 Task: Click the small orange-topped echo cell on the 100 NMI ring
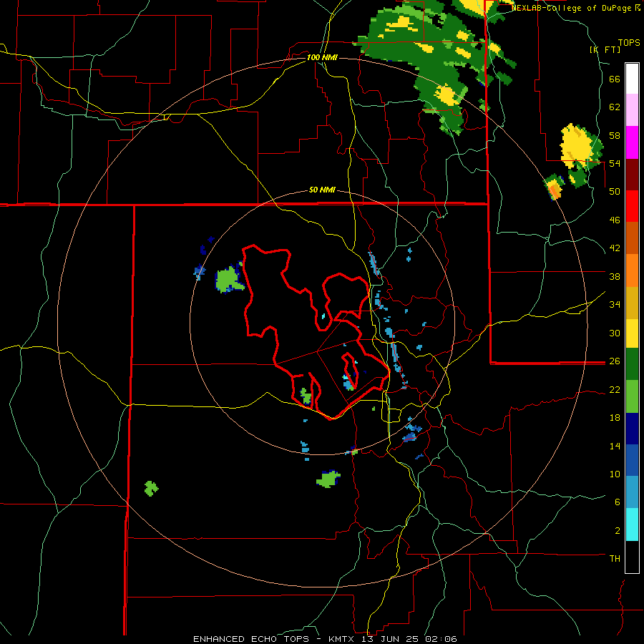coord(554,187)
